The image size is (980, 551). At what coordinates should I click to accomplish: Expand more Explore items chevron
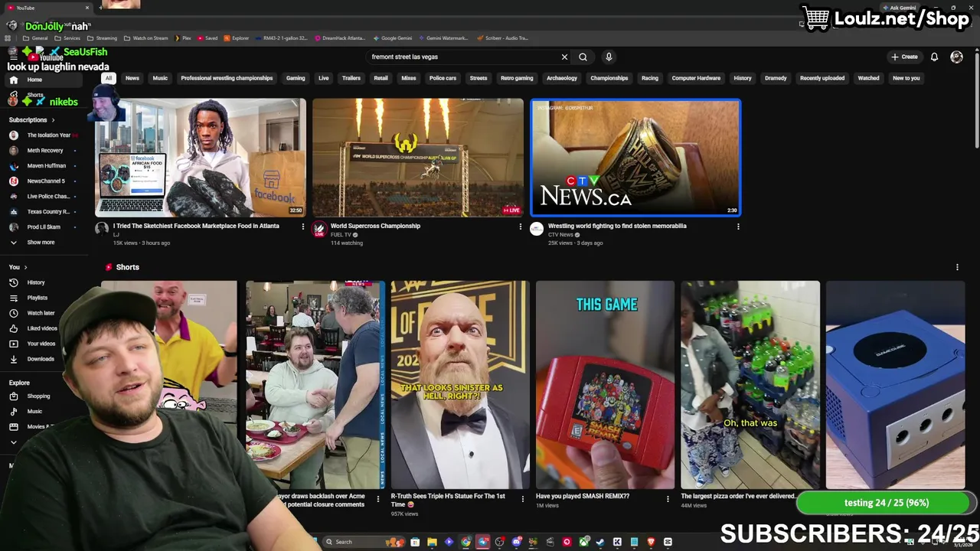(13, 442)
